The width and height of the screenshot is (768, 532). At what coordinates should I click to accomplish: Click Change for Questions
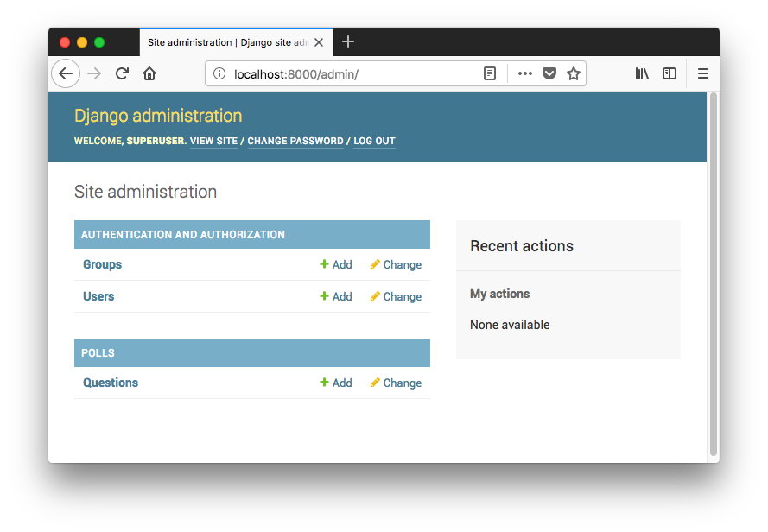pos(396,383)
